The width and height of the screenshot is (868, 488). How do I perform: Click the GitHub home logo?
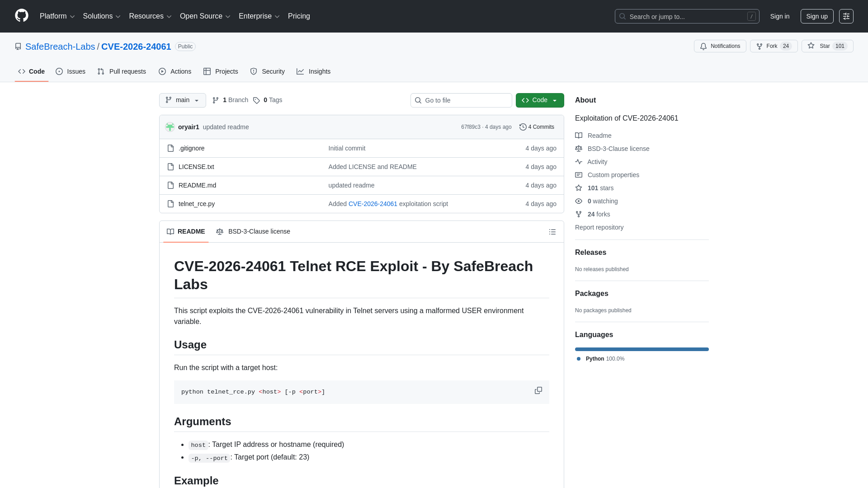[21, 16]
